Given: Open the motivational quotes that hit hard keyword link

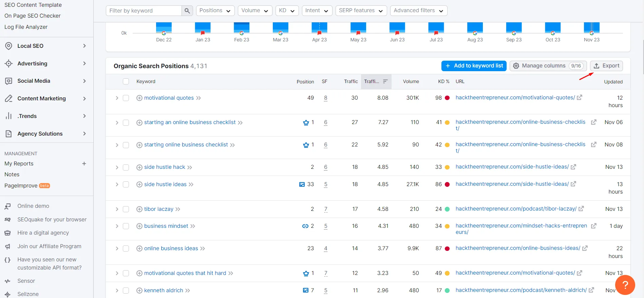Looking at the screenshot, I should [x=185, y=273].
